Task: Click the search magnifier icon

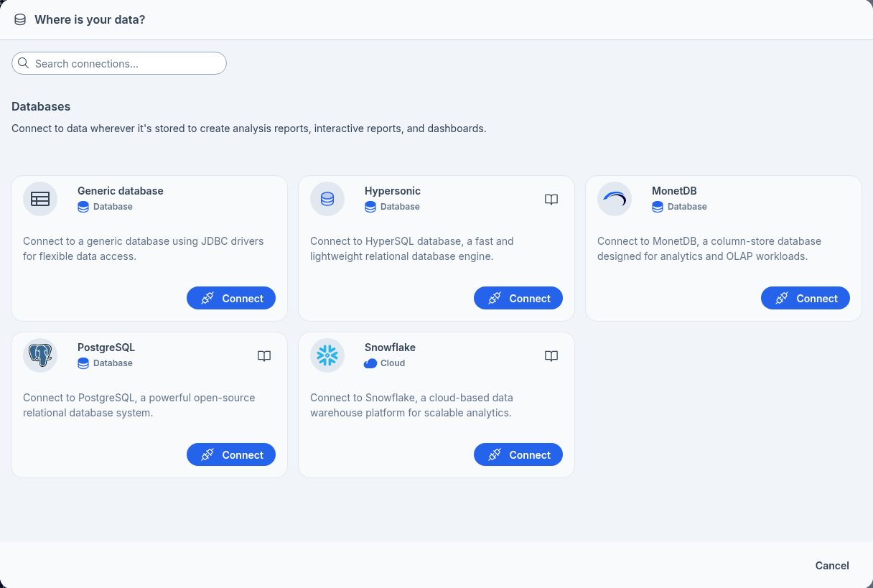Action: (24, 63)
